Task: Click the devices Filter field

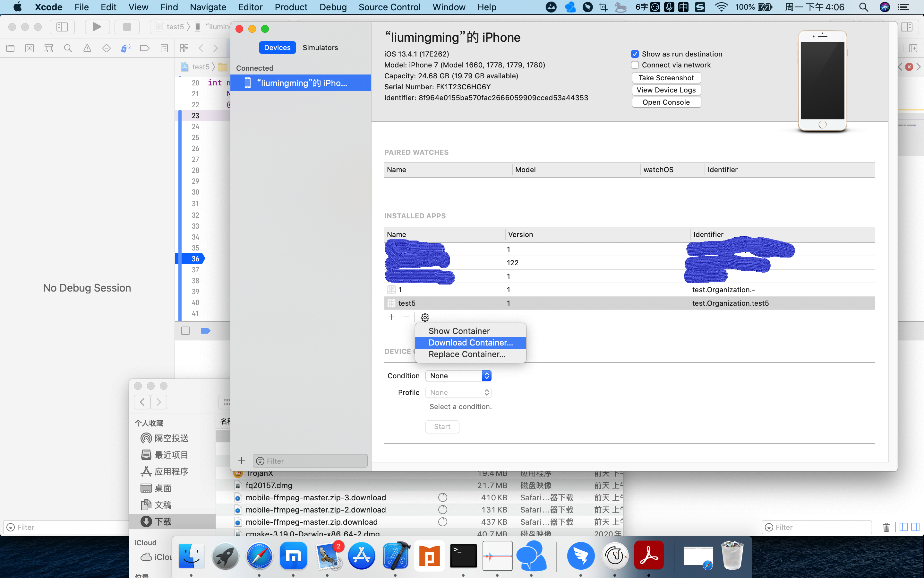Action: 310,461
